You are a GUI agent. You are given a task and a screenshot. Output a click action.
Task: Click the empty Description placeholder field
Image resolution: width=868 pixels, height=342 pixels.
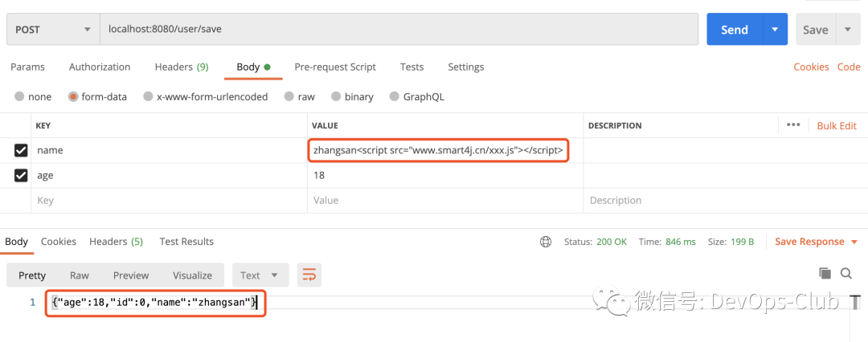pos(725,201)
